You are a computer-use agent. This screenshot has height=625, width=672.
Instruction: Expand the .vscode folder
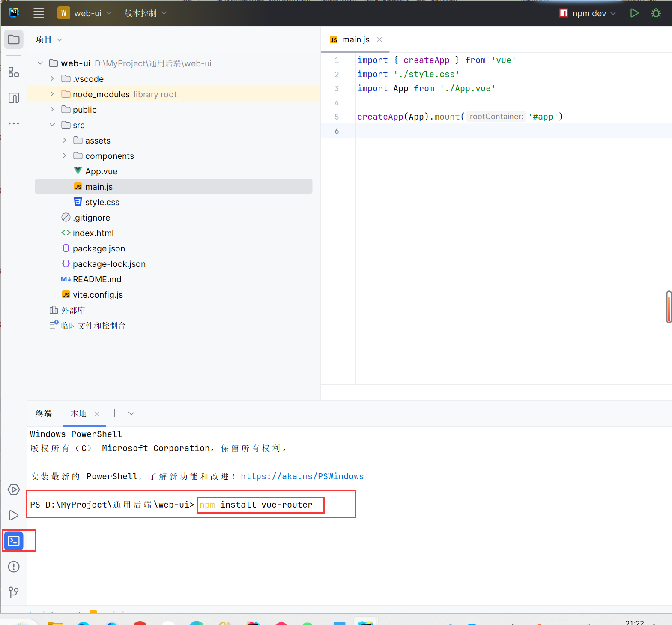click(x=52, y=79)
